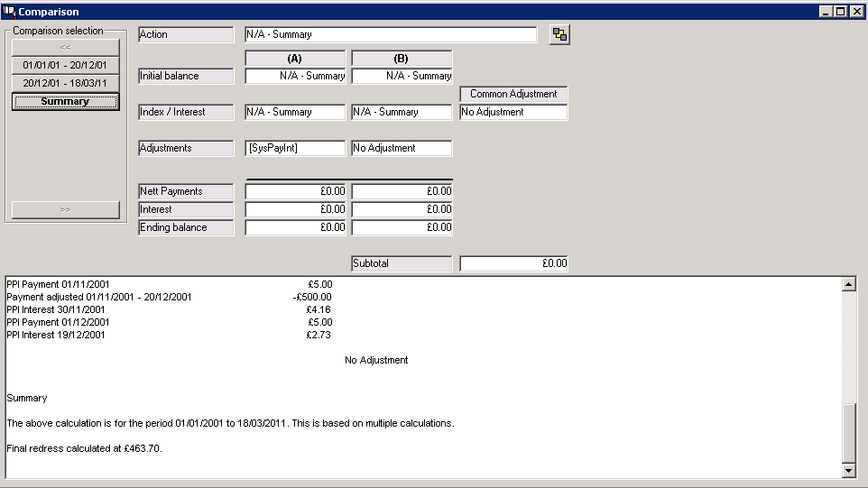Image resolution: width=868 pixels, height=488 pixels.
Task: Click the Index / Interest label
Action: [x=186, y=112]
